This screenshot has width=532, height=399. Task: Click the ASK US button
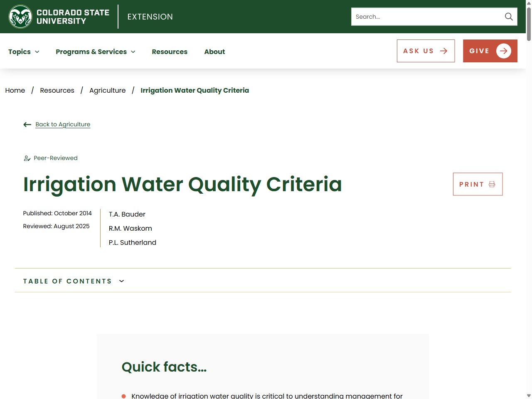point(426,51)
